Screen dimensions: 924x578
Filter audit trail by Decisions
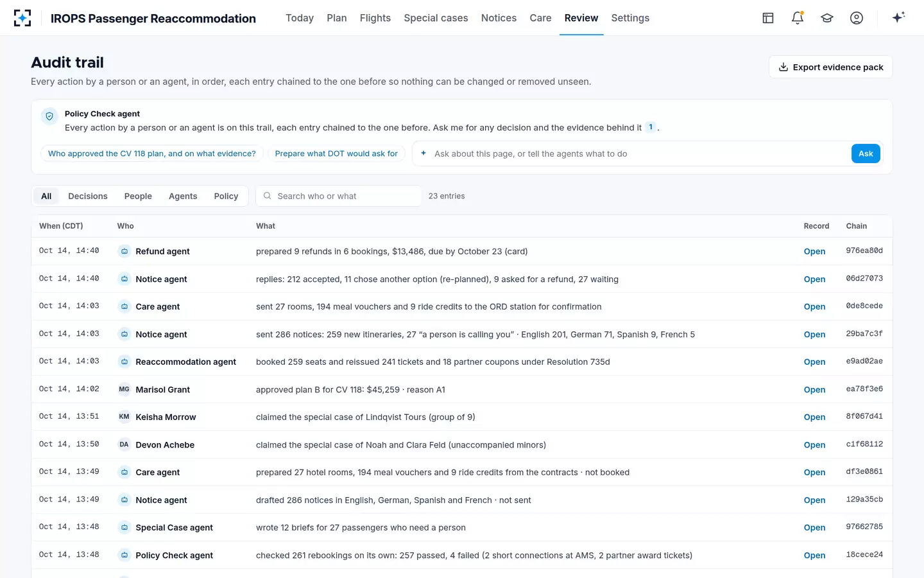(x=88, y=196)
